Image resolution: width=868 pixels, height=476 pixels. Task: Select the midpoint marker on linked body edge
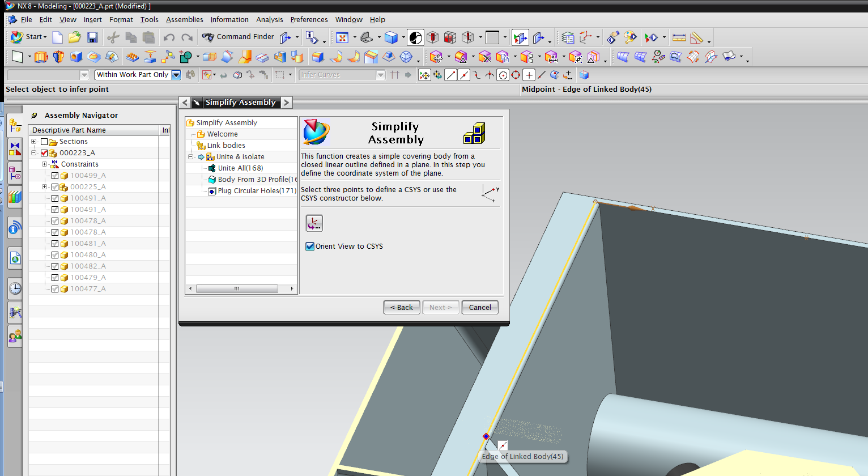486,436
